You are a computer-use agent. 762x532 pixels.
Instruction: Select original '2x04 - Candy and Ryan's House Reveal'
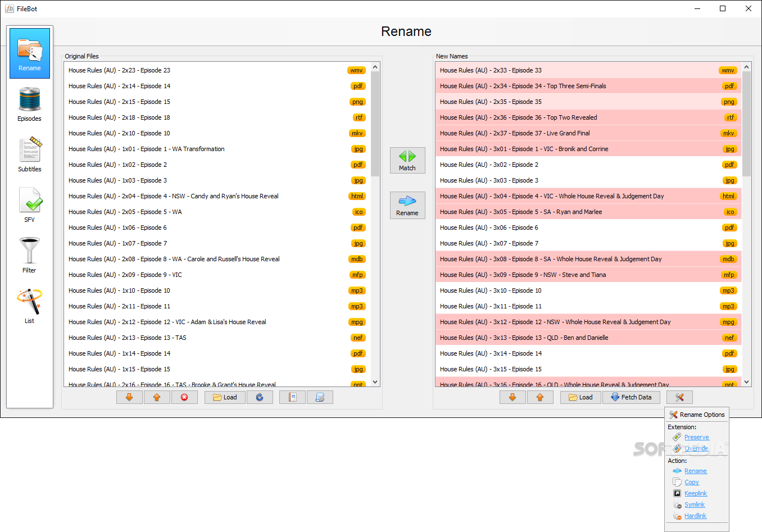217,196
